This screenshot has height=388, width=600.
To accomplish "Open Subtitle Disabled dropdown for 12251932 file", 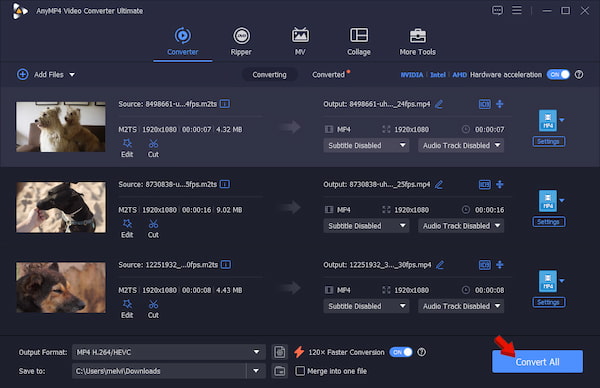I will [366, 306].
